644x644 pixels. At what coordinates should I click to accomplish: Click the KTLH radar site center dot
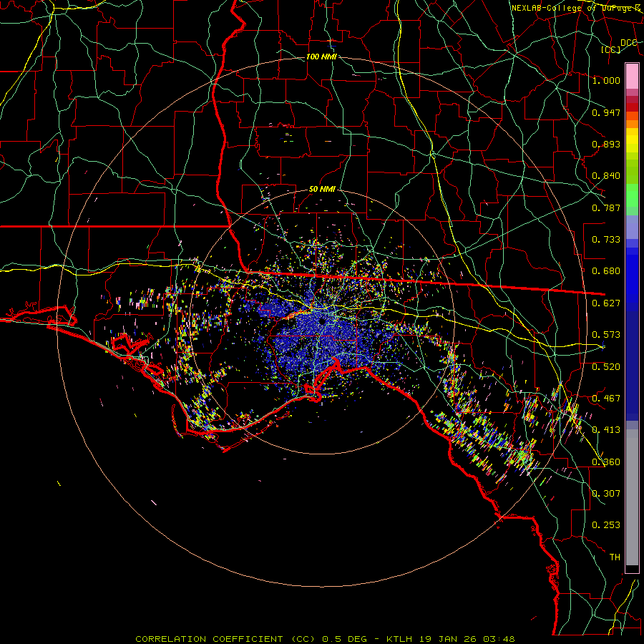tap(322, 321)
